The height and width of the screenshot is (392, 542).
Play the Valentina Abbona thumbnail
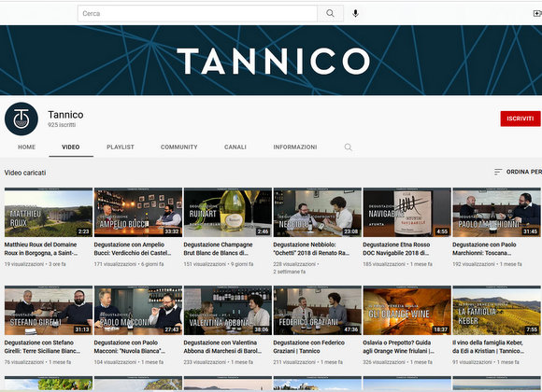pyautogui.click(x=228, y=311)
